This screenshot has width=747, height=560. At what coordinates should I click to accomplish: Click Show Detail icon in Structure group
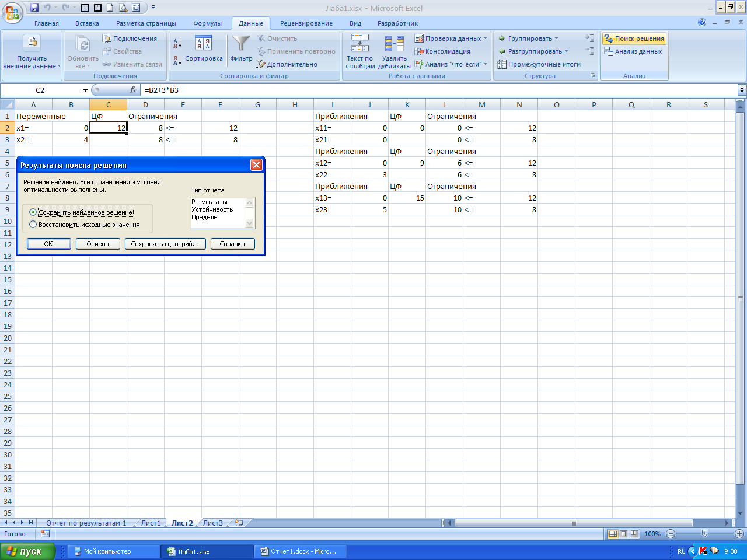[589, 38]
